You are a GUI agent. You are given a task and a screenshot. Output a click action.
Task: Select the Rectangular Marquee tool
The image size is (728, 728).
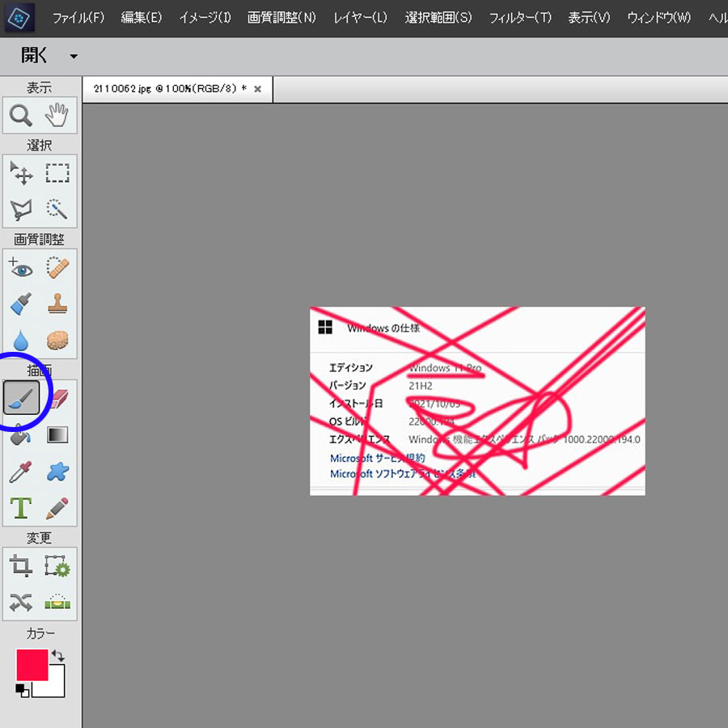pyautogui.click(x=57, y=173)
